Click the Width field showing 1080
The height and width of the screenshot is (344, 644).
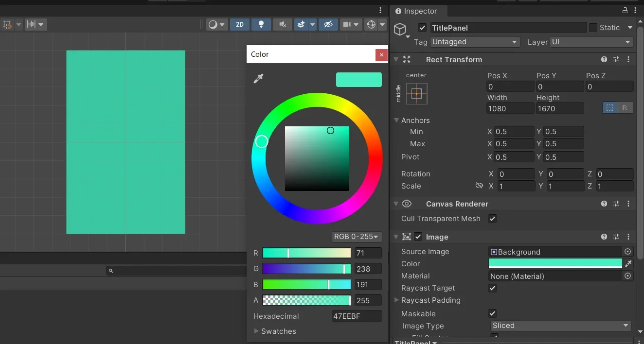click(510, 108)
